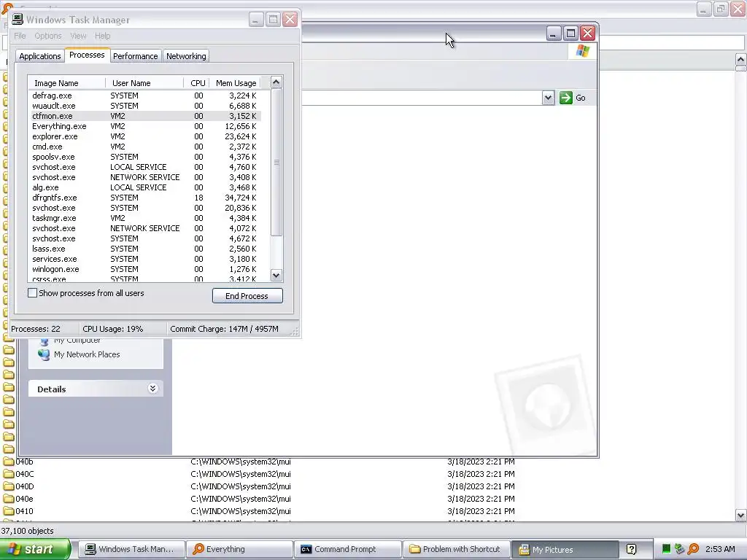Open the address bar dropdown in My Pictures
This screenshot has height=560, width=747.
point(548,98)
